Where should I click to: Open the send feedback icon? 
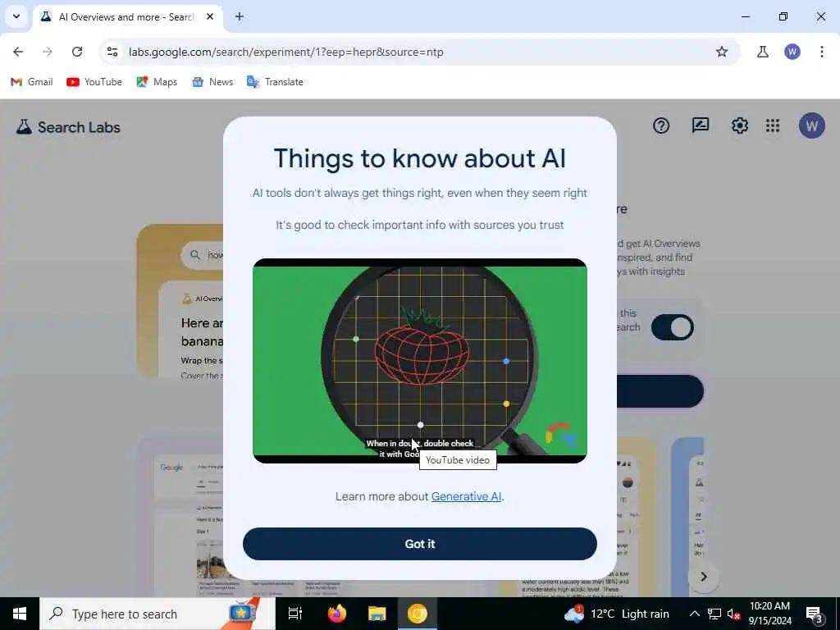point(701,126)
